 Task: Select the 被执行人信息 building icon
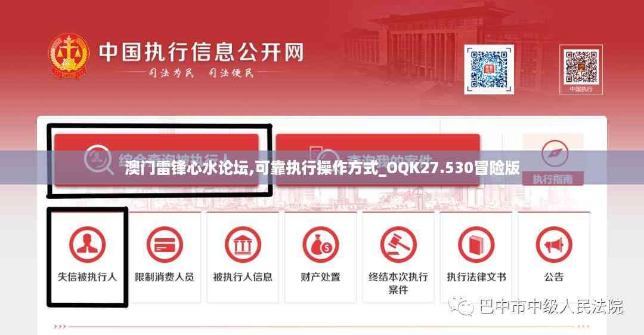pyautogui.click(x=243, y=245)
